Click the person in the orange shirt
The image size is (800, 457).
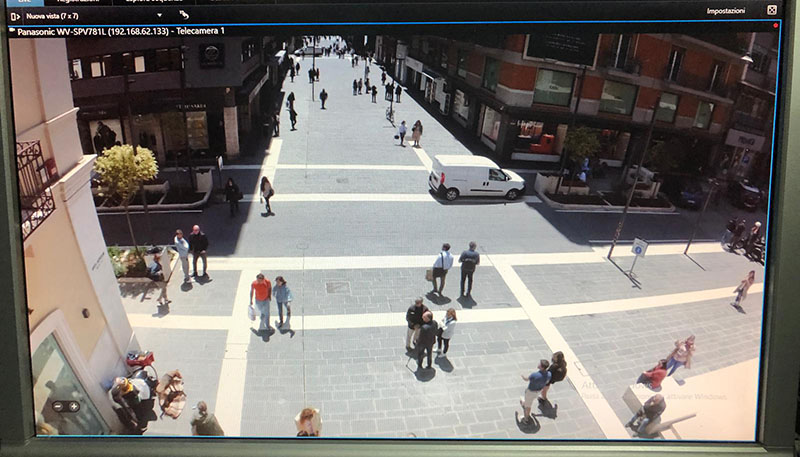261,292
